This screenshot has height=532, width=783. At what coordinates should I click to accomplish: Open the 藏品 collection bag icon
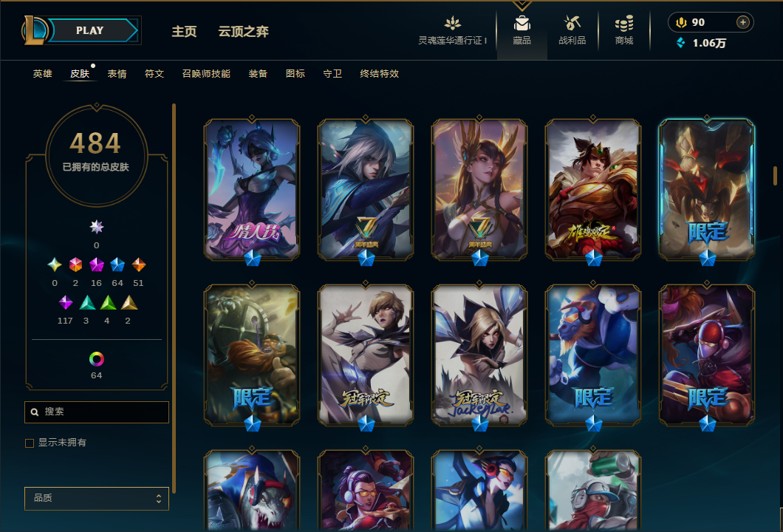click(x=522, y=24)
